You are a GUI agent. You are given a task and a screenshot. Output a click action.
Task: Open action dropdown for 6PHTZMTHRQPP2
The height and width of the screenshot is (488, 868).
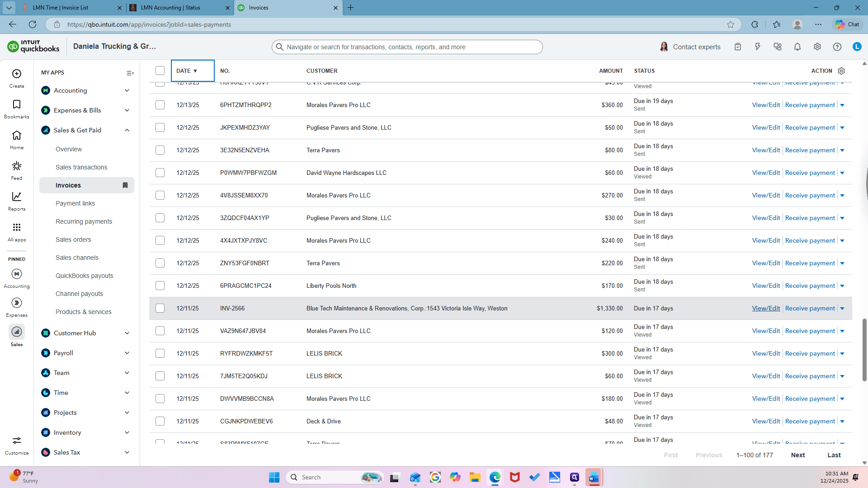point(842,105)
